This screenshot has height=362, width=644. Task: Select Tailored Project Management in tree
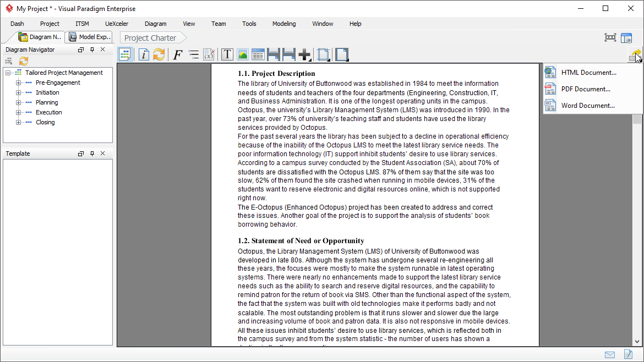pos(64,73)
